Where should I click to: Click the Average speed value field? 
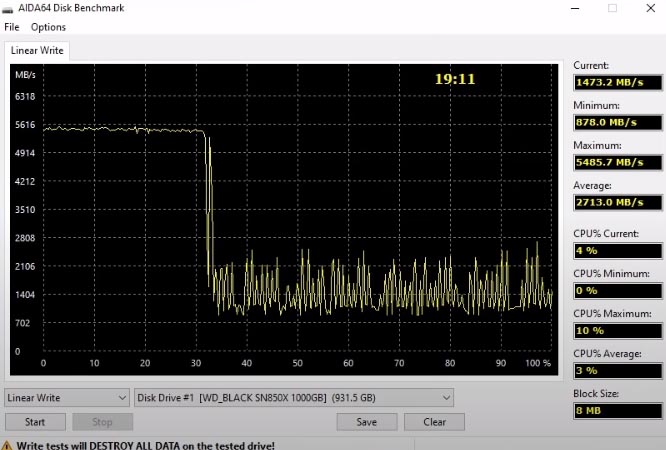point(617,202)
